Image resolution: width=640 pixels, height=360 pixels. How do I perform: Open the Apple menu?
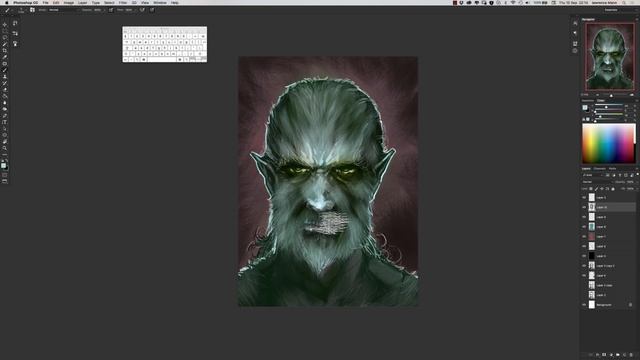pyautogui.click(x=7, y=2)
